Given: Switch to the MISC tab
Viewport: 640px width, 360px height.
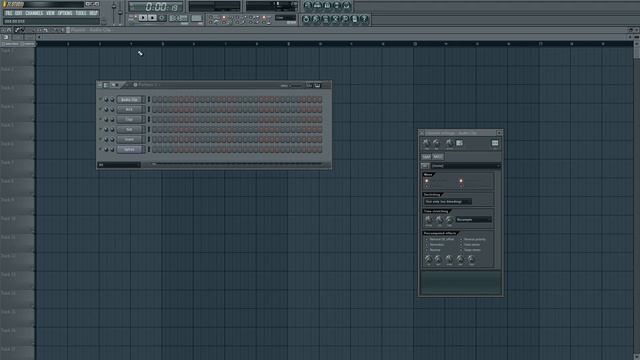Looking at the screenshot, I should tap(438, 157).
